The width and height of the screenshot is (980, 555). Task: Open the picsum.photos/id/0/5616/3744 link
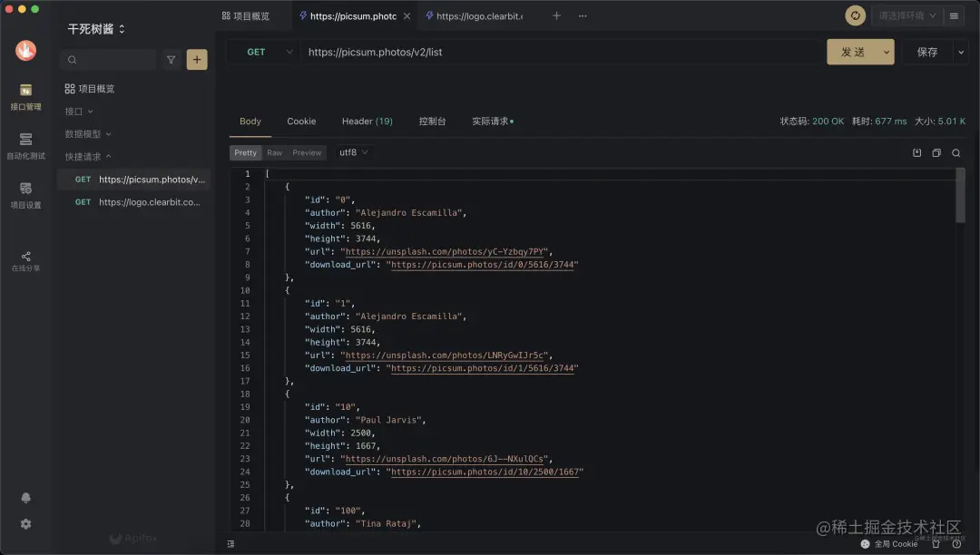pos(482,265)
